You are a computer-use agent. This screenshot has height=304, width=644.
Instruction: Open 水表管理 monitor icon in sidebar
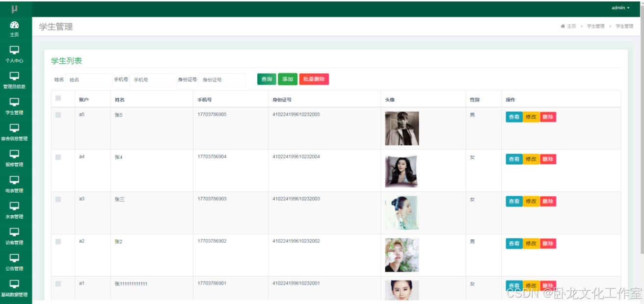14,206
